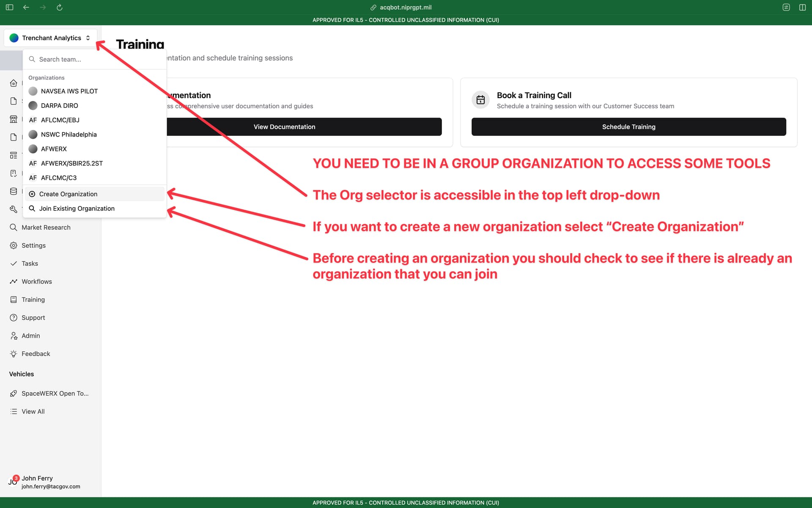The width and height of the screenshot is (812, 508).
Task: Click the SpaceWERX rocket icon
Action: coord(14,394)
